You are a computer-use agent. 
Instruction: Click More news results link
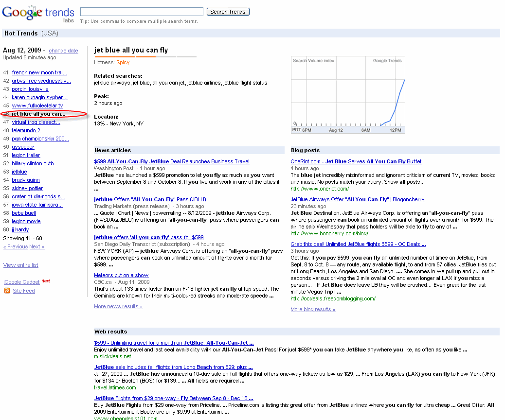[x=118, y=306]
